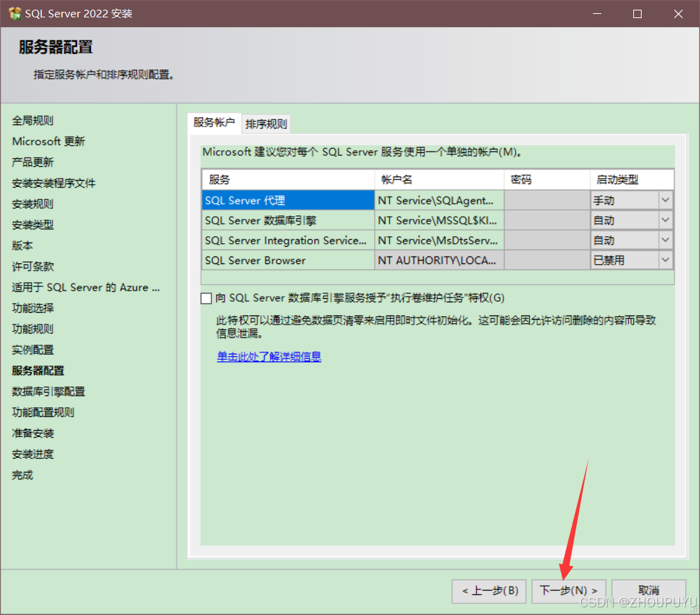Click the SQL Server 2022 installer title bar icon
700x615 pixels.
[x=13, y=13]
